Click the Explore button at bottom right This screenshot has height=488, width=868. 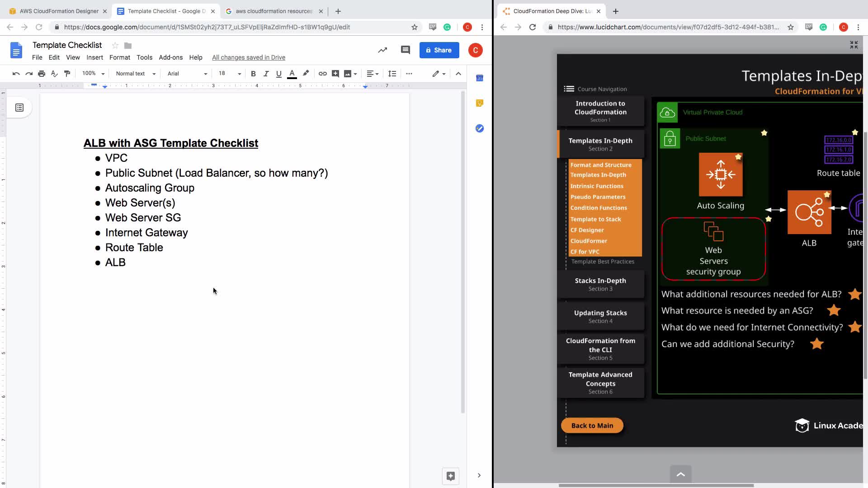(x=450, y=476)
